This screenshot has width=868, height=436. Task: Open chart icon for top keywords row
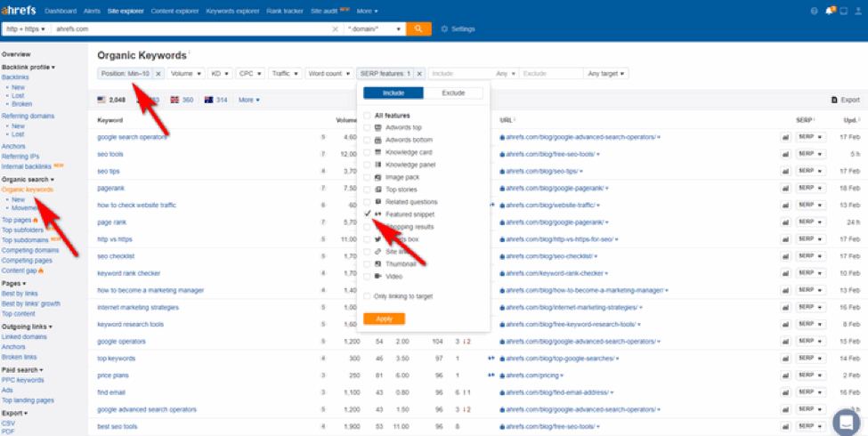point(785,359)
